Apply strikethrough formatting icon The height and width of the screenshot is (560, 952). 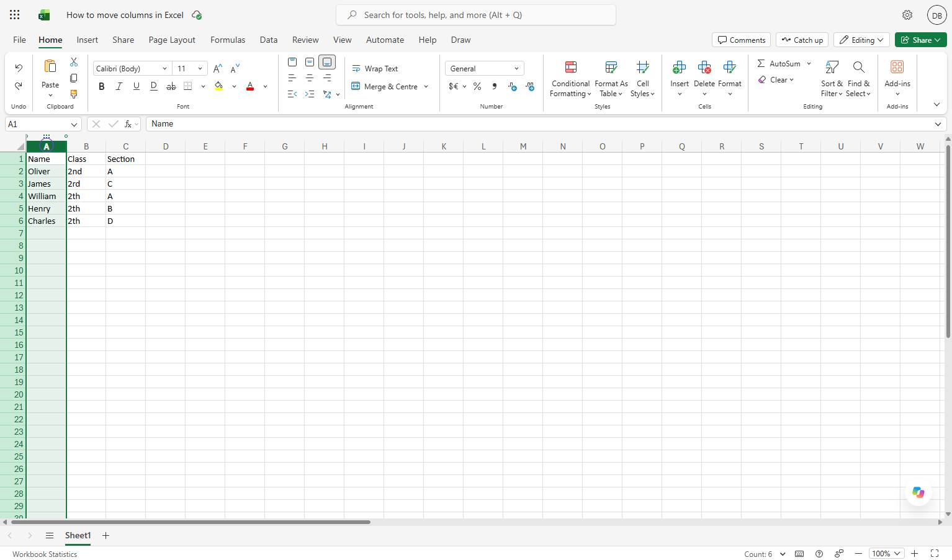pyautogui.click(x=171, y=86)
